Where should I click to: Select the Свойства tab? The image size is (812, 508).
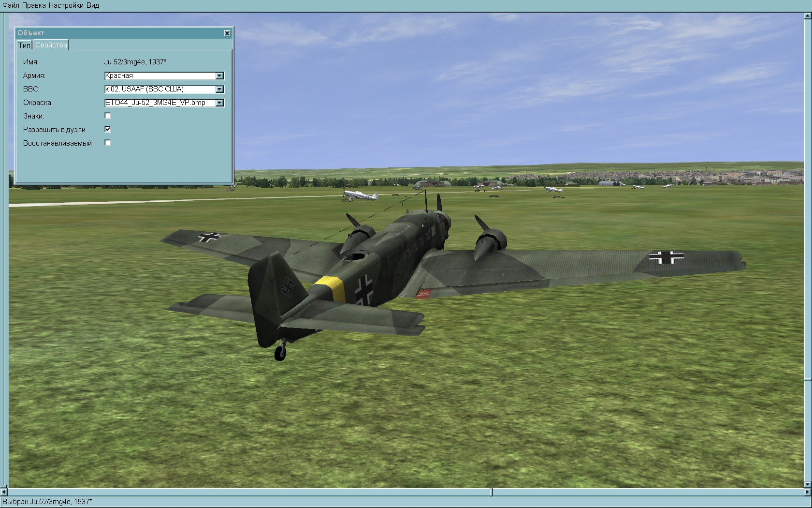[51, 45]
